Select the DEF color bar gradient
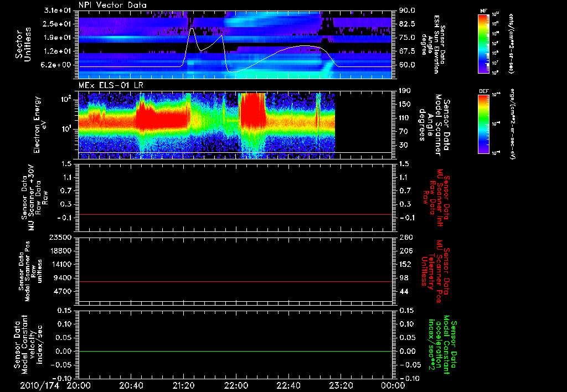This screenshot has height=392, width=567. pyautogui.click(x=484, y=125)
